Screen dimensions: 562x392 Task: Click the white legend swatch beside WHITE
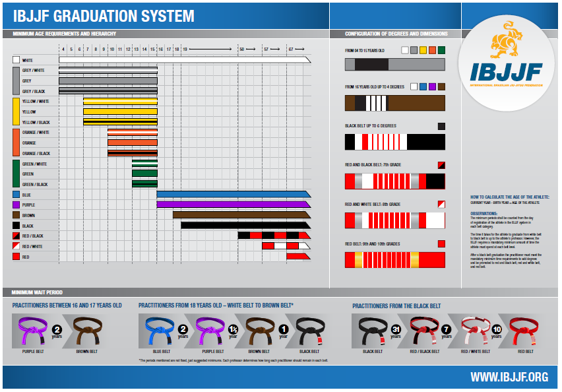pyautogui.click(x=16, y=59)
